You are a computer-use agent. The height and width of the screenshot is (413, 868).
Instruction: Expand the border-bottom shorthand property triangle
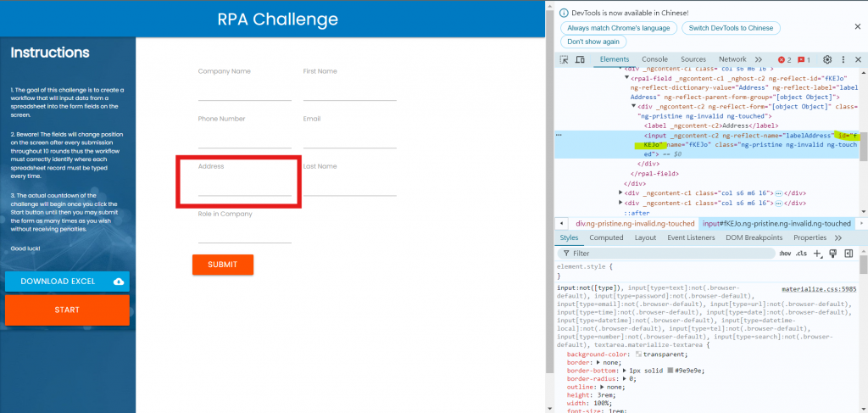(625, 371)
